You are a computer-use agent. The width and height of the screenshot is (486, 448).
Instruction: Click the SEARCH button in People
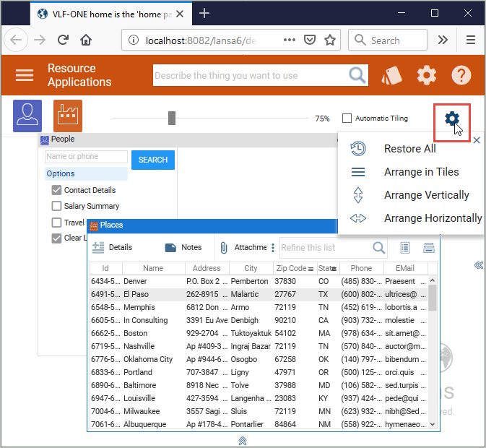(x=153, y=160)
